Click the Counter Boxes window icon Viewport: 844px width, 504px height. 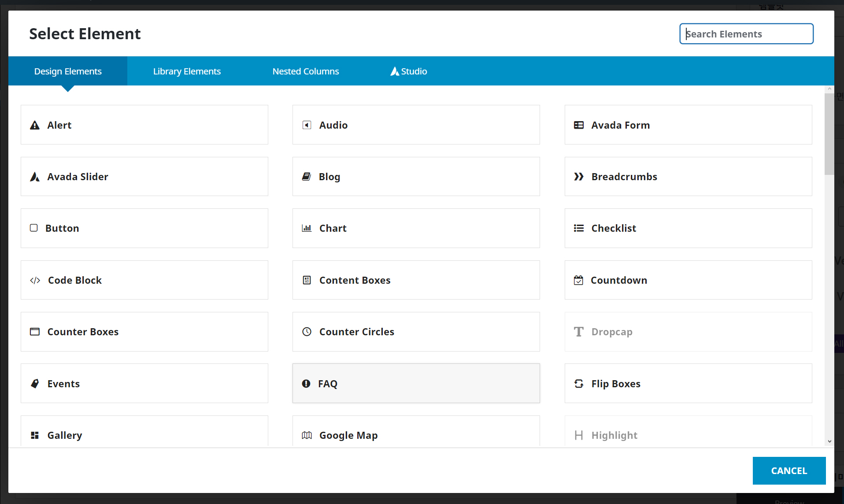point(35,332)
